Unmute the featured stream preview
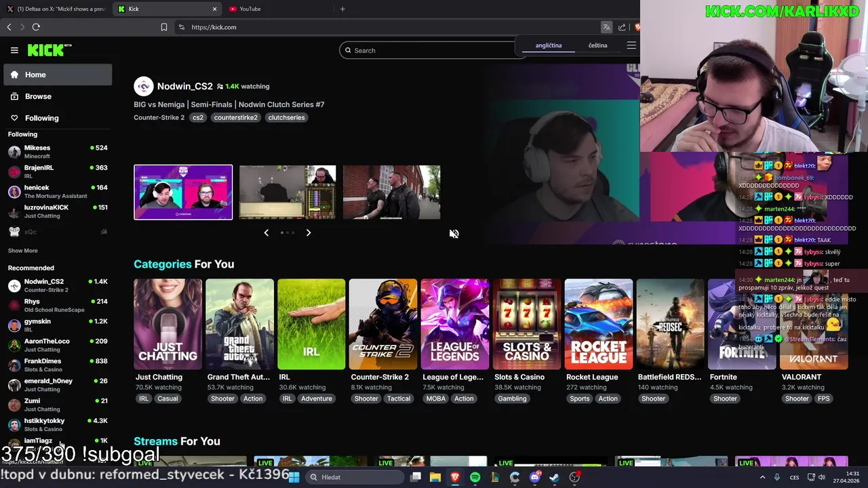868x488 pixels. click(x=454, y=234)
